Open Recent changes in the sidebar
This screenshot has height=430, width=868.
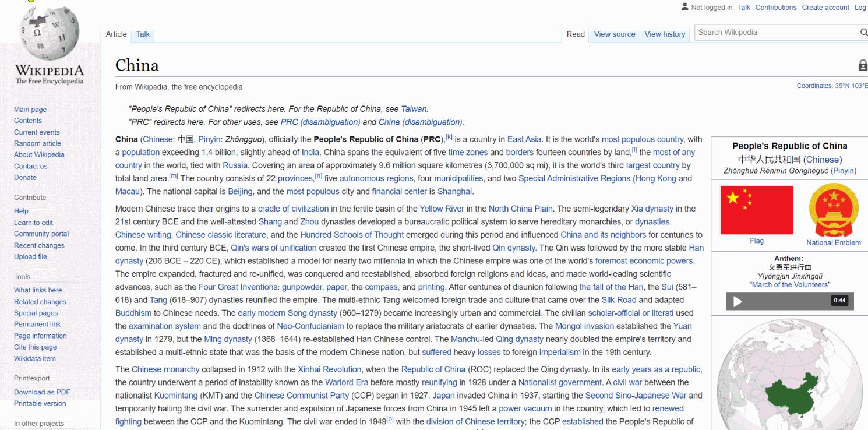point(39,245)
